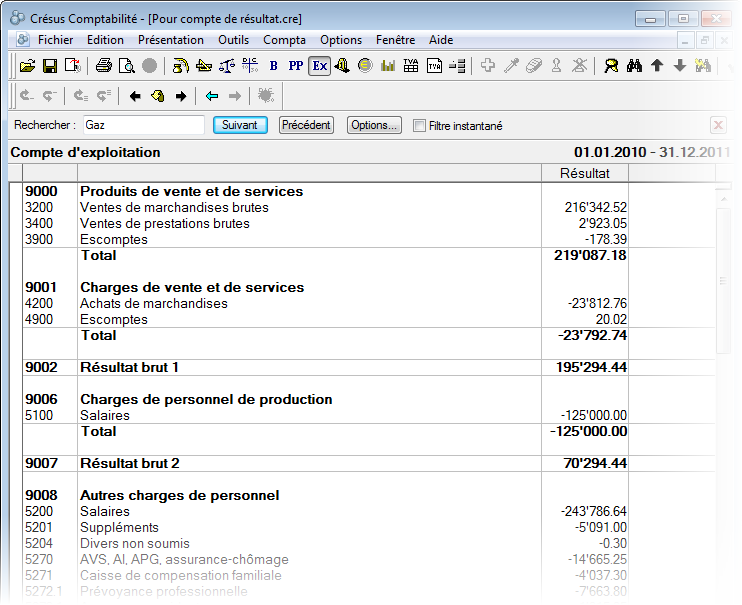Click the cyan left arrow
Viewport: 742px width, 605px height.
pyautogui.click(x=212, y=96)
